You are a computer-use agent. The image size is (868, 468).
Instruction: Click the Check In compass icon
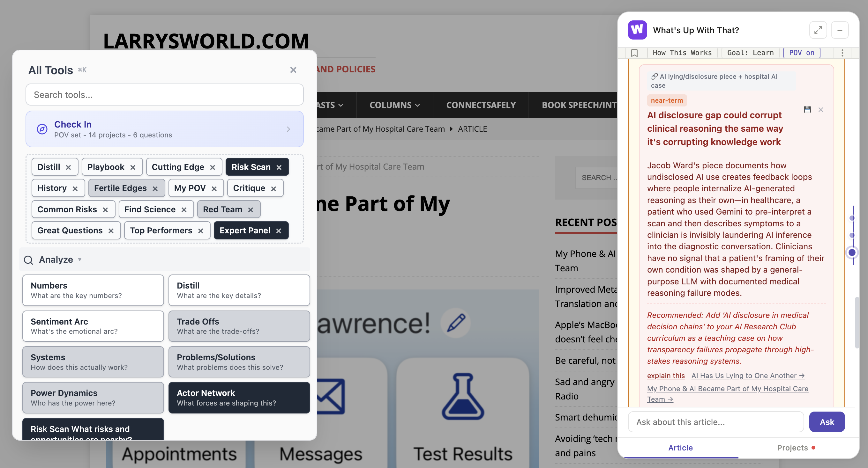pyautogui.click(x=42, y=129)
